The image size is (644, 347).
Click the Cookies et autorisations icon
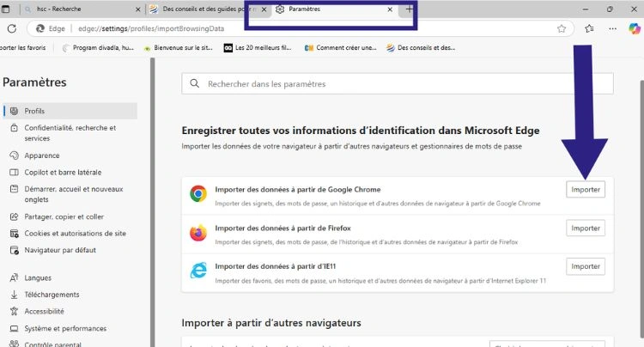click(x=14, y=234)
